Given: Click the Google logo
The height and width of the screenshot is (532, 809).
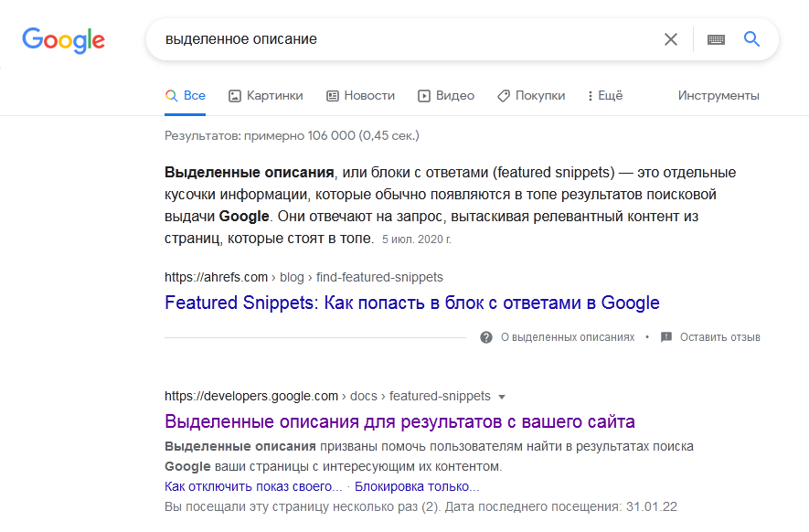Looking at the screenshot, I should (x=63, y=40).
